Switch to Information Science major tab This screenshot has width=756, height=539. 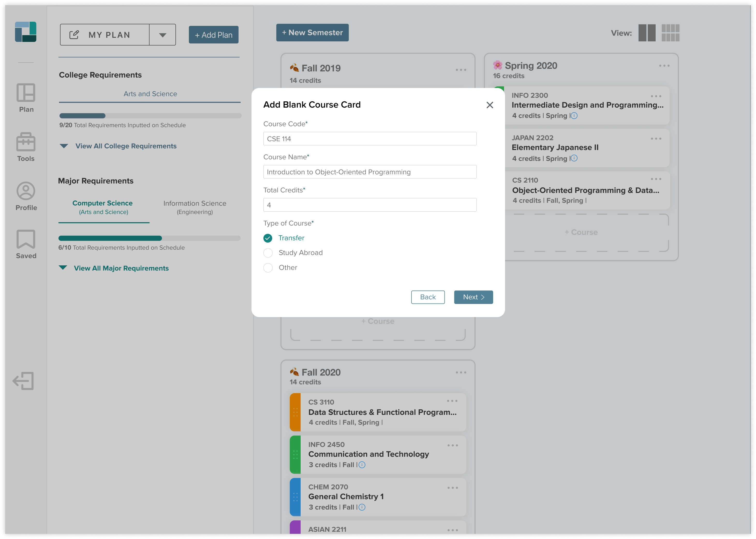click(195, 207)
